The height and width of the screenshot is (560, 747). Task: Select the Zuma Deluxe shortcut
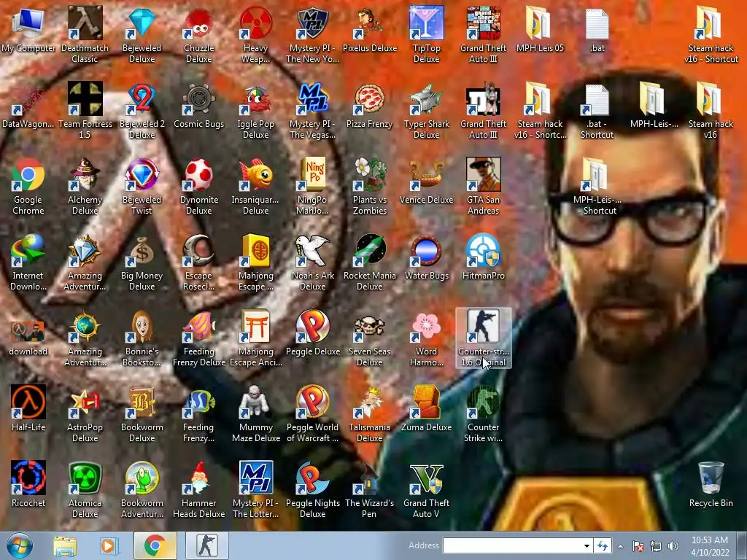point(426,408)
